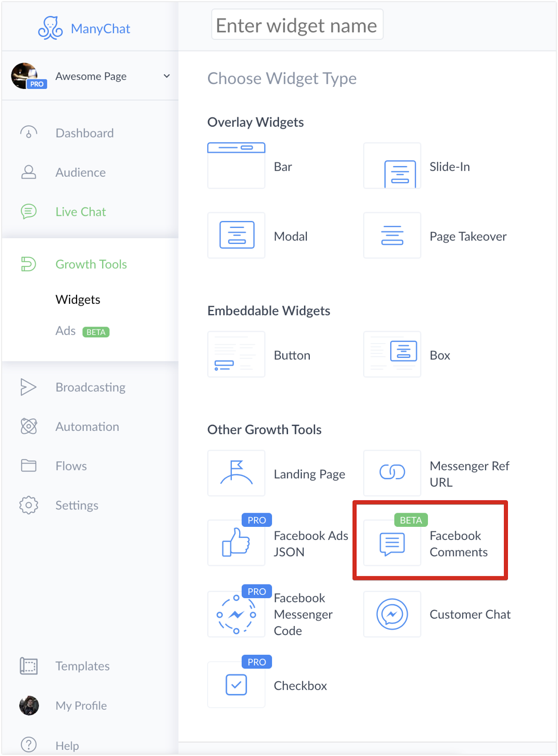Screen dimensions: 558x756
Task: Open the Flows menu item
Action: pyautogui.click(x=71, y=465)
